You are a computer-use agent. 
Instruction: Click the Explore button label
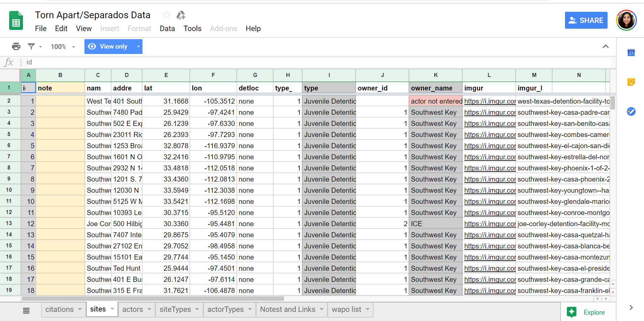click(594, 312)
